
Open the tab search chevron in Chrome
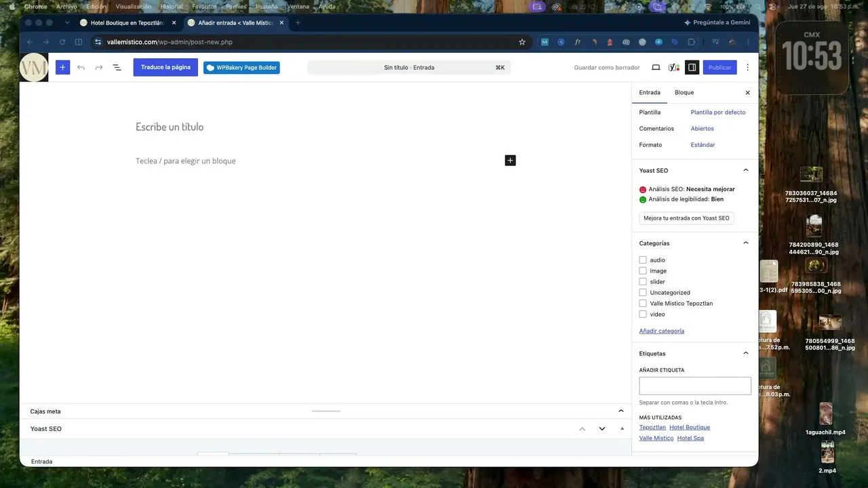[67, 22]
